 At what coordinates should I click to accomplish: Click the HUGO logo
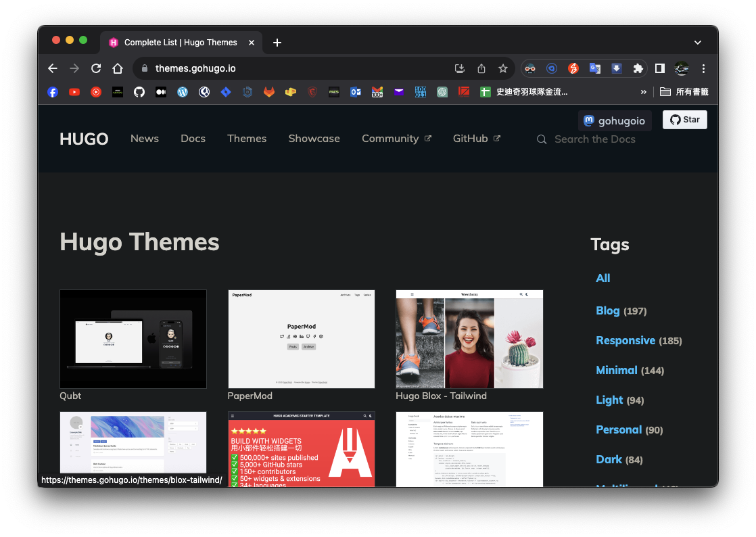point(84,139)
